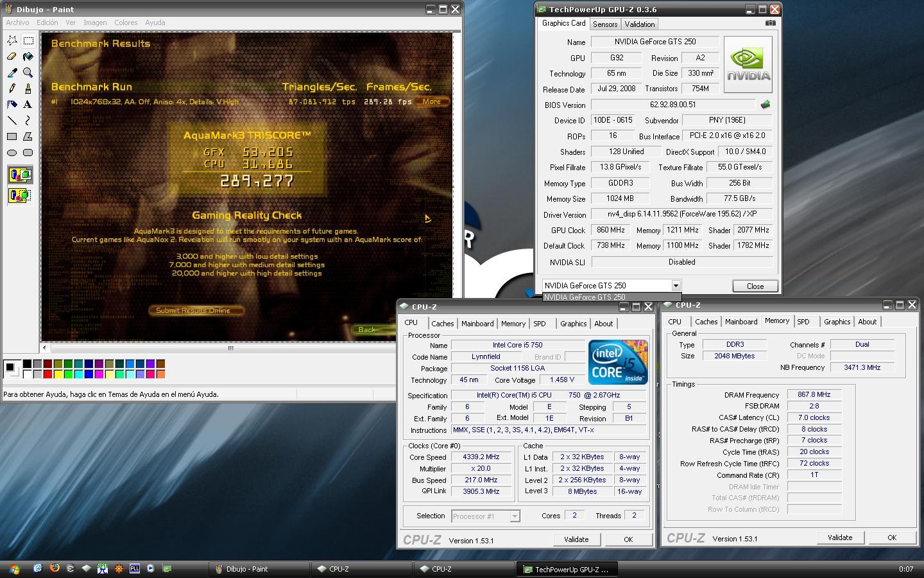This screenshot has height=578, width=924.
Task: Click the PLL quick launch icon
Action: (x=135, y=568)
